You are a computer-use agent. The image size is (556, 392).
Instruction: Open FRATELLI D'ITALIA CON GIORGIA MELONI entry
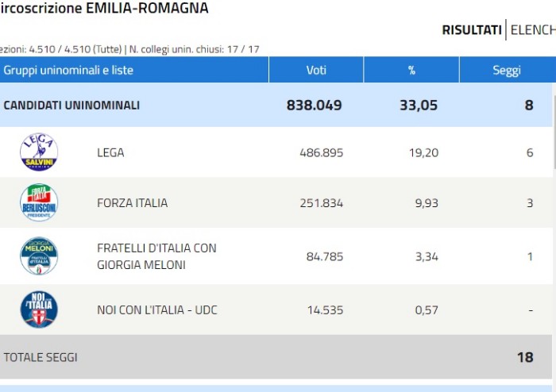(x=156, y=256)
